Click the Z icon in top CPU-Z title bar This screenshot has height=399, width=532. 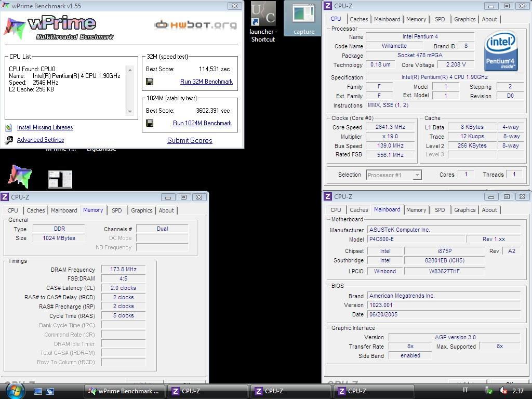tap(328, 6)
